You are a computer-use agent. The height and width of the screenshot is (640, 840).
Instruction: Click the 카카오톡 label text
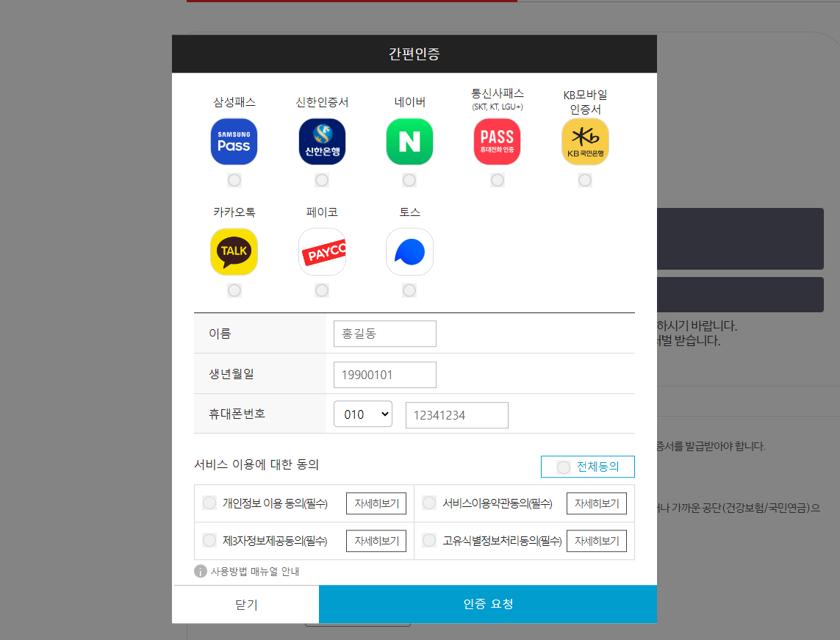click(234, 212)
